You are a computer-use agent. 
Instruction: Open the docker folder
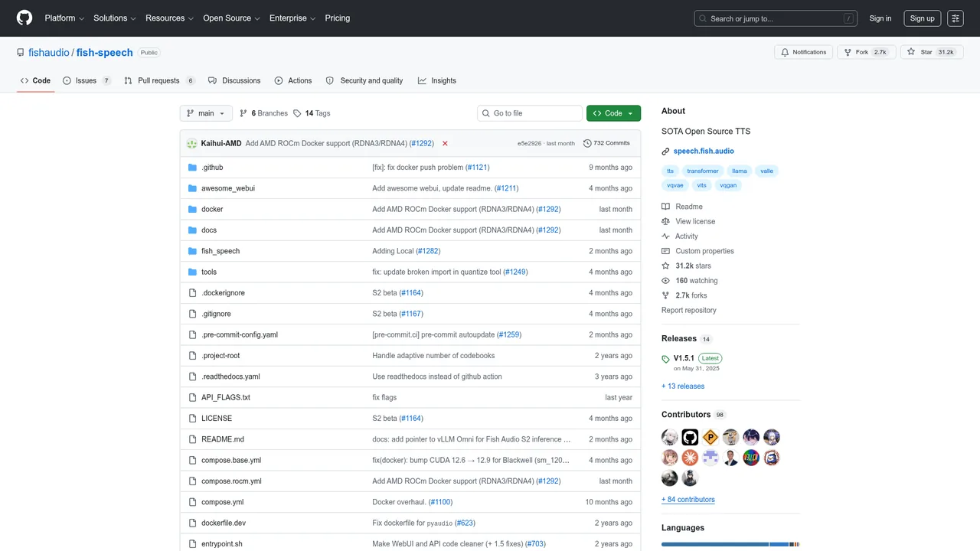[212, 209]
